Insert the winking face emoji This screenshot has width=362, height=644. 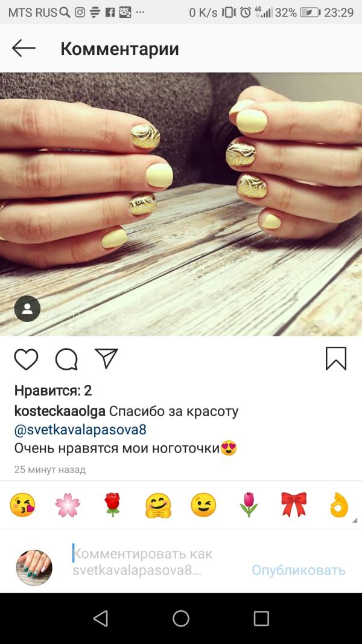(x=203, y=505)
